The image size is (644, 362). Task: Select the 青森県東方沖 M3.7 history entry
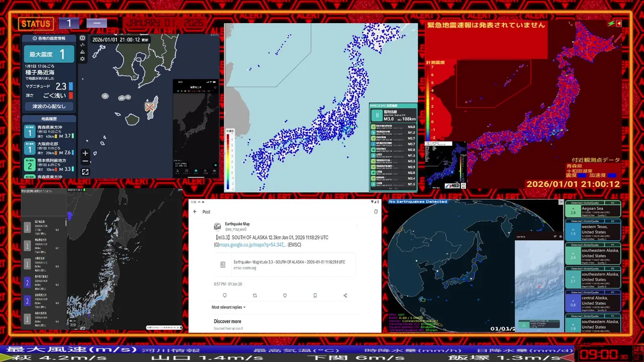point(49,132)
